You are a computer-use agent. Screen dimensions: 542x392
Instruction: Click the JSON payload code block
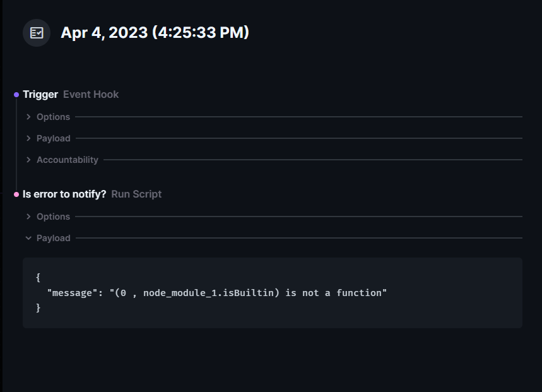273,292
